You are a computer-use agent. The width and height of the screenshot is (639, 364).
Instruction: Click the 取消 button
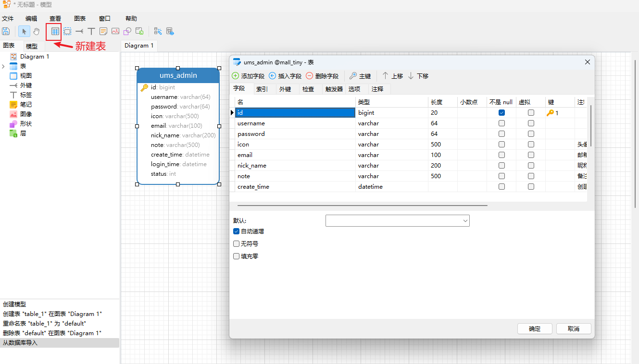pos(574,329)
